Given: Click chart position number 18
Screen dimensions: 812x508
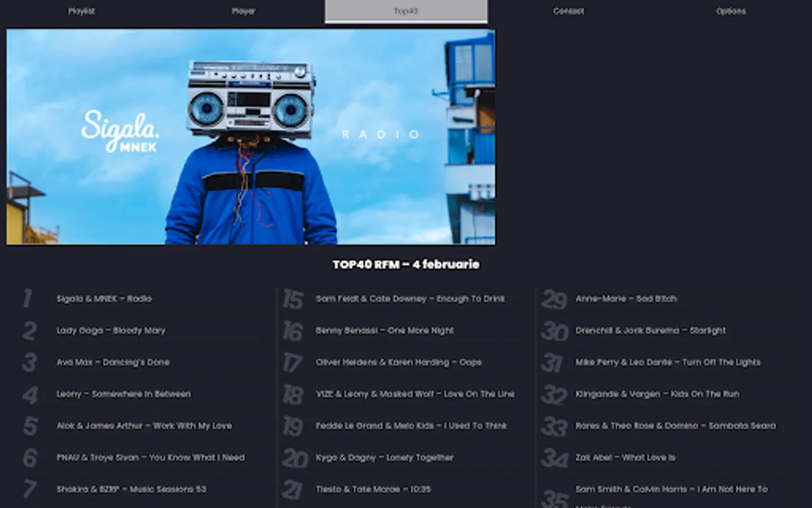Looking at the screenshot, I should pos(293,395).
